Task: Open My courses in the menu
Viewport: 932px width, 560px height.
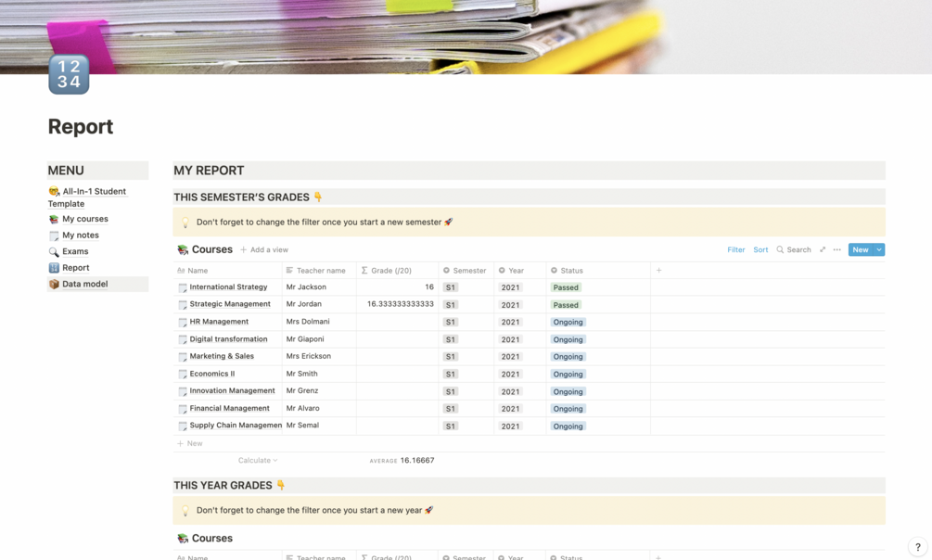Action: pyautogui.click(x=85, y=219)
